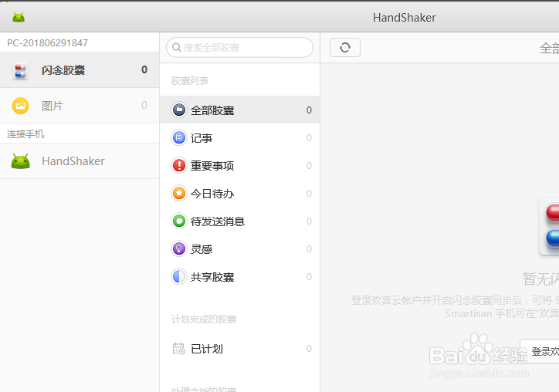Click the PC-201806291847 device name

(47, 43)
